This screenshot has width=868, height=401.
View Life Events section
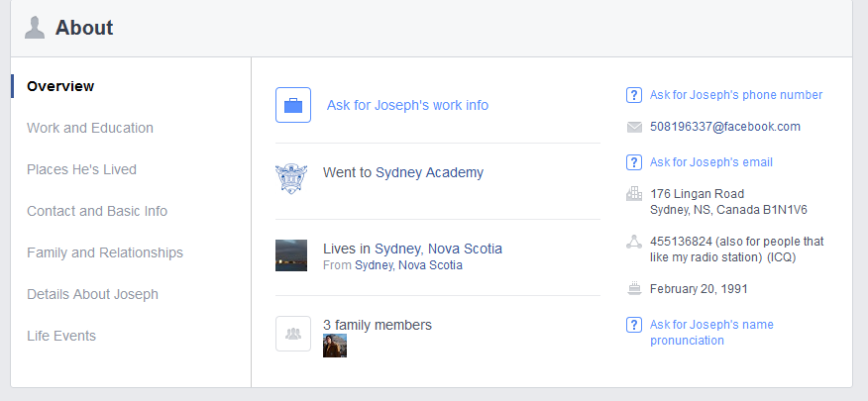[x=60, y=336]
